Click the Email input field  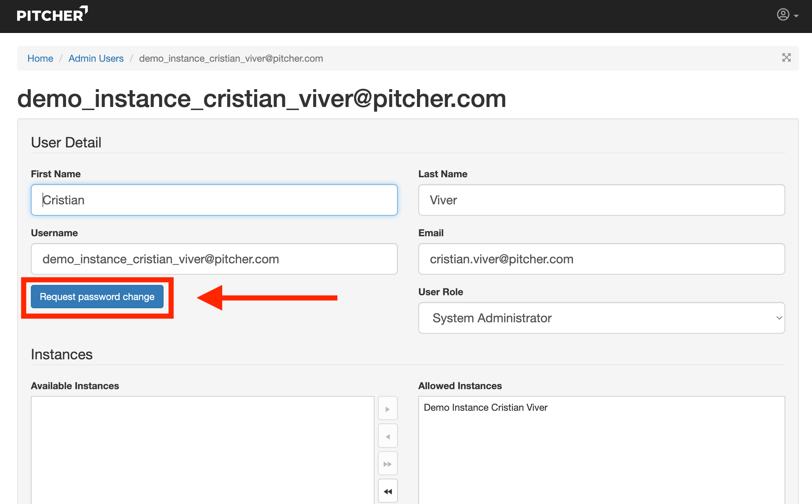601,259
